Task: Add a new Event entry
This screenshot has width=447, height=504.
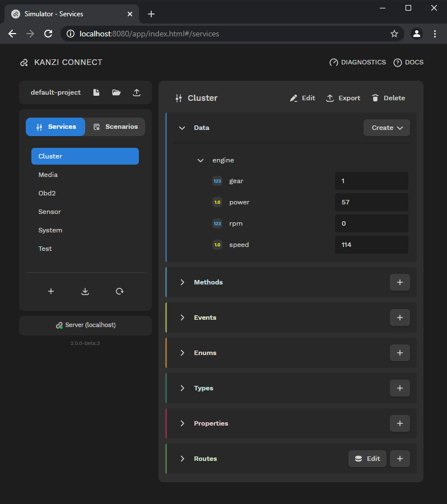Action: (400, 318)
